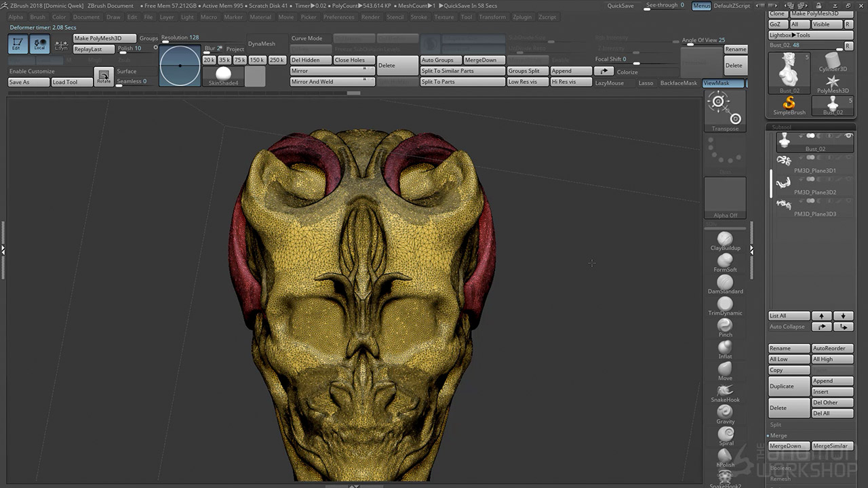Choose the Move brush
The width and height of the screenshot is (868, 488).
pos(725,369)
